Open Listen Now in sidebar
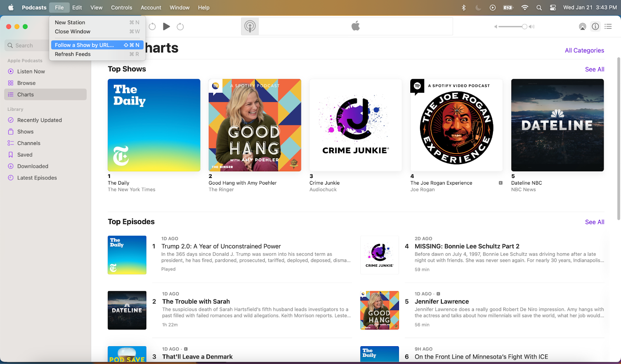Image resolution: width=621 pixels, height=364 pixels. 45,71
